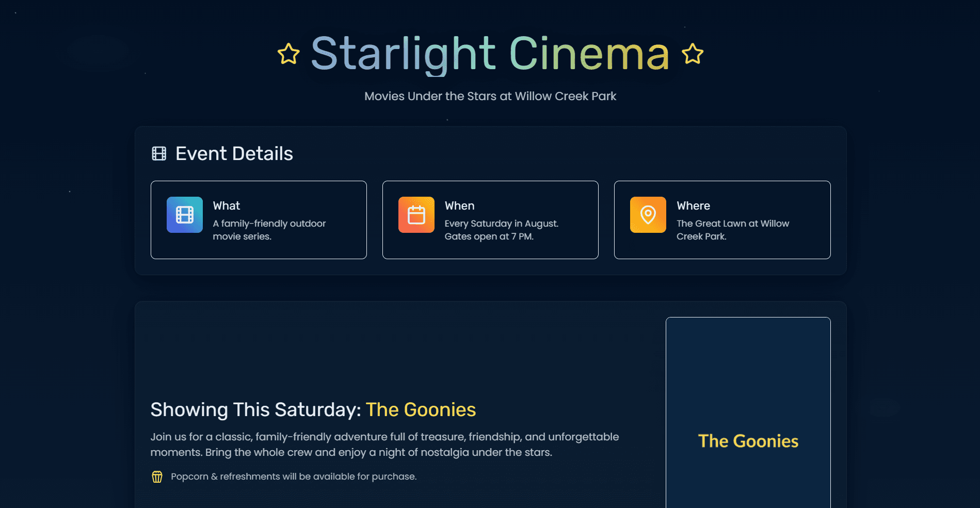The height and width of the screenshot is (508, 980).
Task: Click the map pin icon in Where card
Action: 648,215
